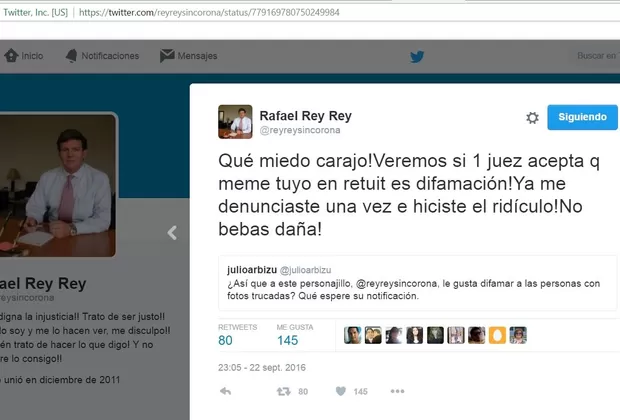Click @julioarbizu handle in quoted tweet
The image size is (620, 420).
pyautogui.click(x=306, y=270)
